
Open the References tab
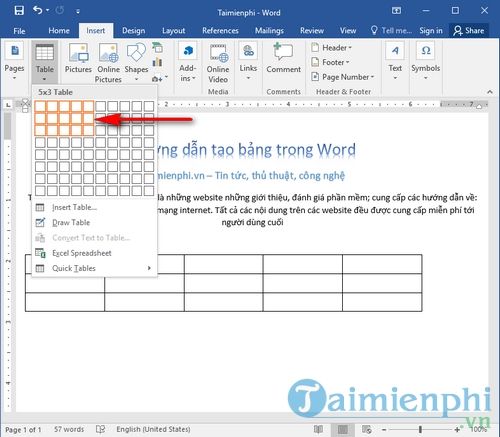(x=220, y=31)
